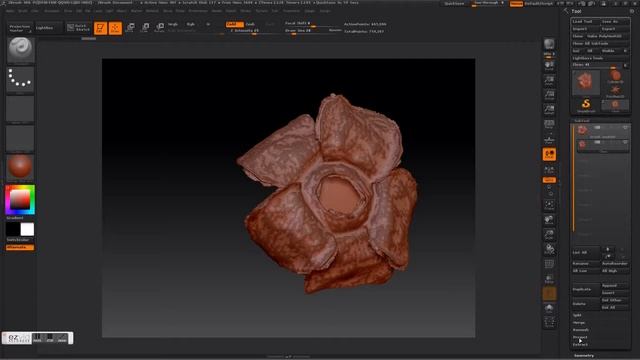
Task: Open the current brush thumbnail
Action: (20, 49)
